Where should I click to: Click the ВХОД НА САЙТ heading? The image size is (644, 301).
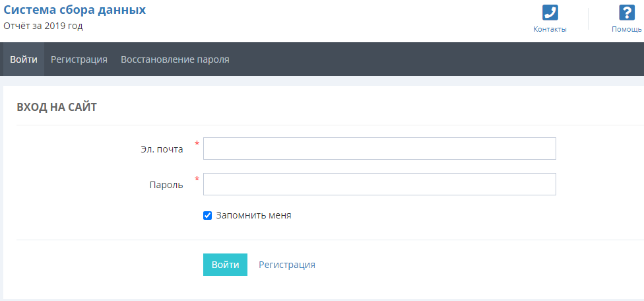point(57,107)
